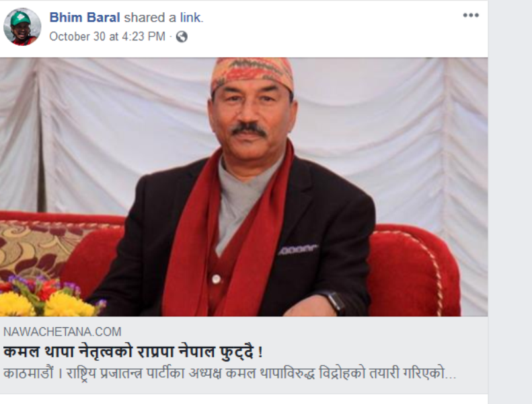Open the headline "कमल थापा नेतृत्वको राप्रपा नेपाल फुट्दै !"
Screen dimensions: 532x404
[133, 352]
